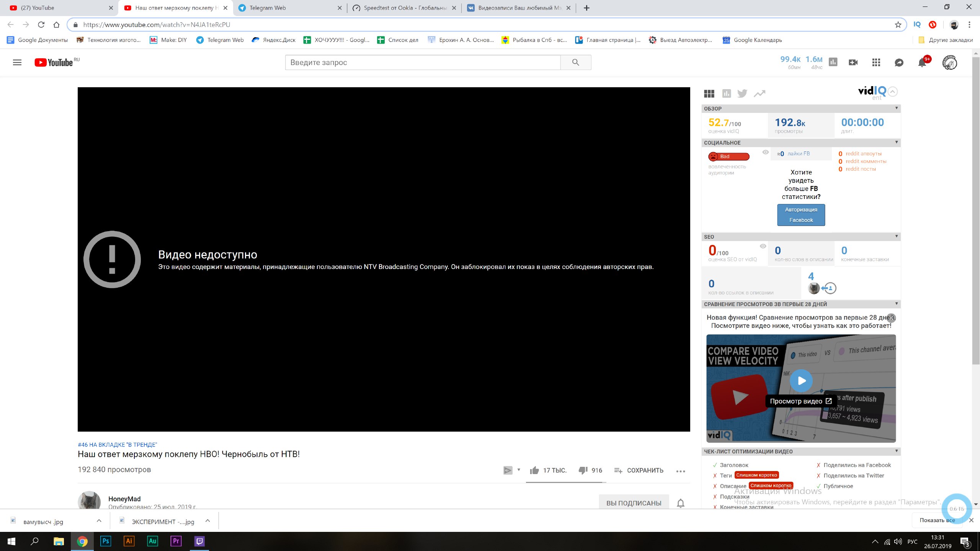Play the Compare Video View Velocity video
The width and height of the screenshot is (980, 551).
pyautogui.click(x=801, y=380)
